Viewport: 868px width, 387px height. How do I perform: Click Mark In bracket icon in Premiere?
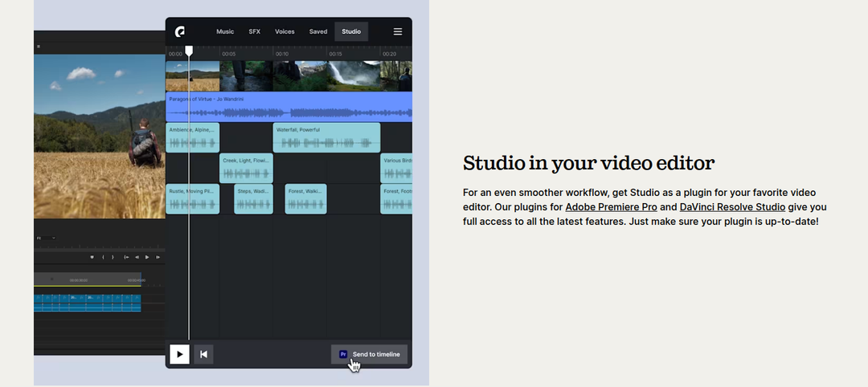click(103, 257)
